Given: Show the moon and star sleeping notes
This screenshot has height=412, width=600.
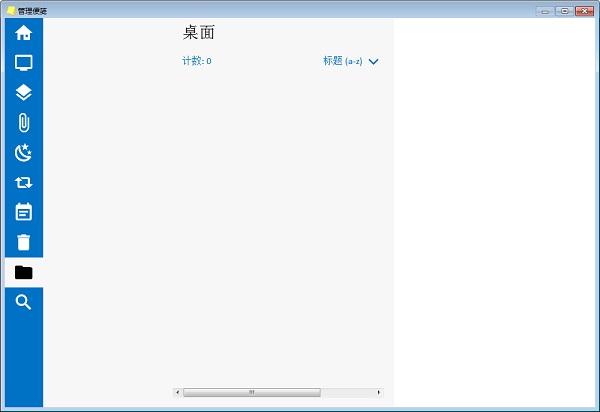Looking at the screenshot, I should pos(24,152).
